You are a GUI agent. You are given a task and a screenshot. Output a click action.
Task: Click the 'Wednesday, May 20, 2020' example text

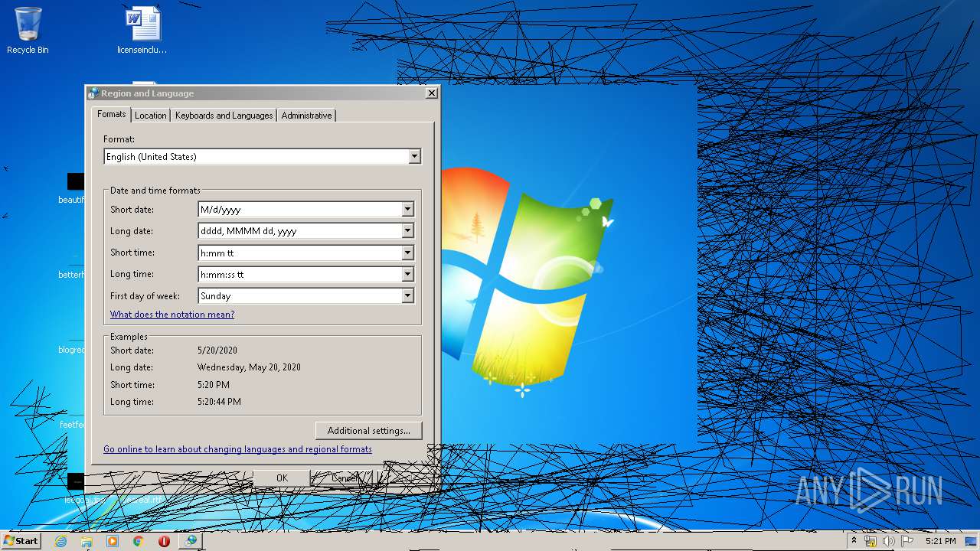pos(249,367)
